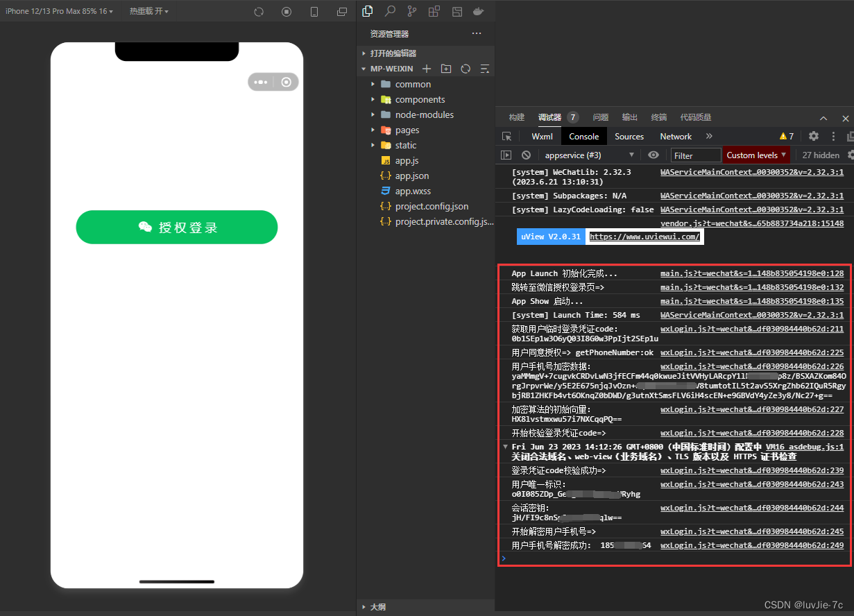Click the compile refresh icon in the toolbar
Image resolution: width=854 pixels, height=616 pixels.
click(259, 11)
